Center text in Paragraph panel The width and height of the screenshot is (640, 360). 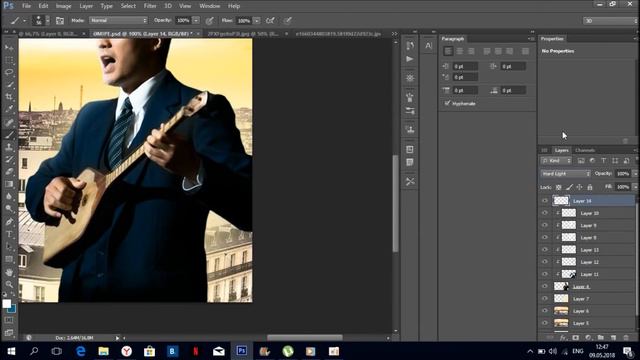tap(460, 51)
